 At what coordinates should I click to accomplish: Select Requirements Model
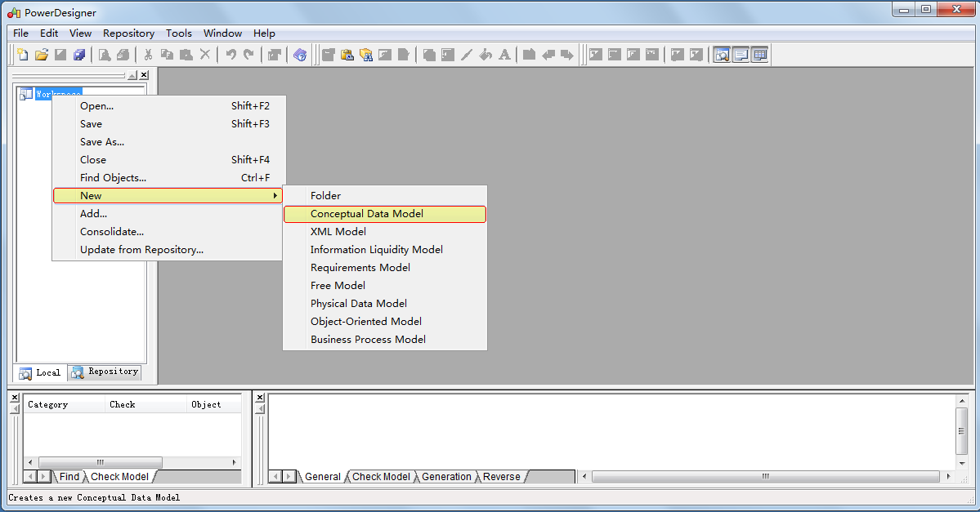click(385, 267)
